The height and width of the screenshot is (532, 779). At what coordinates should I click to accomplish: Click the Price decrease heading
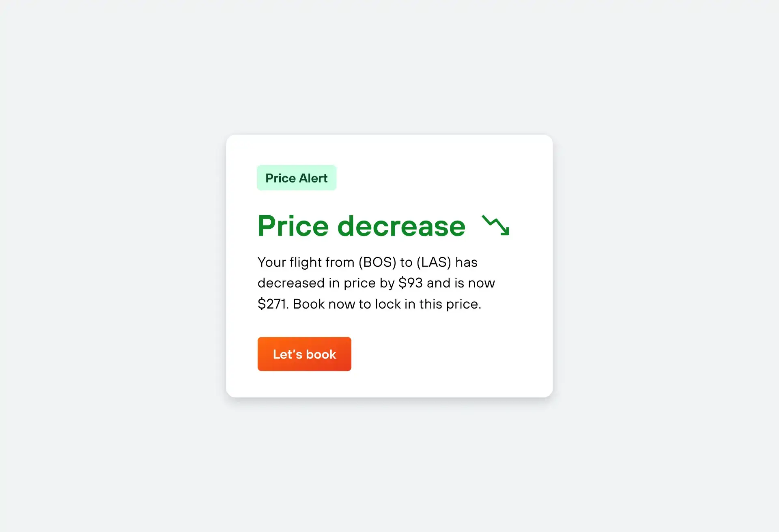coord(362,226)
